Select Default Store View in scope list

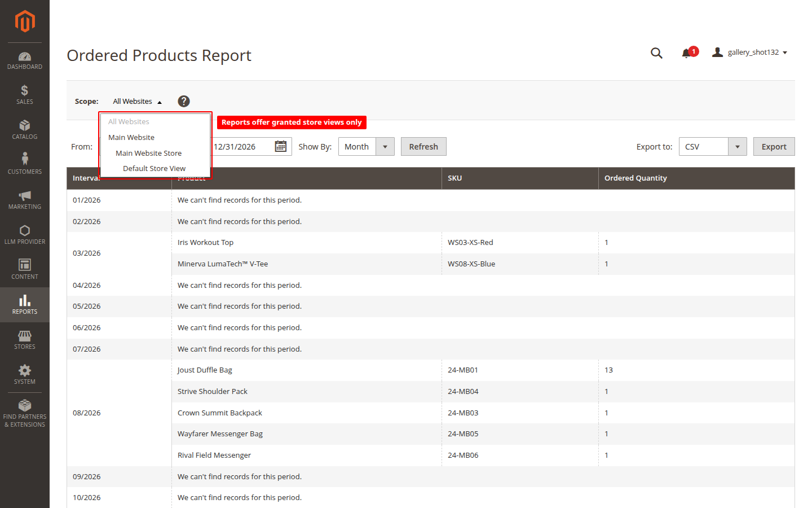(155, 169)
